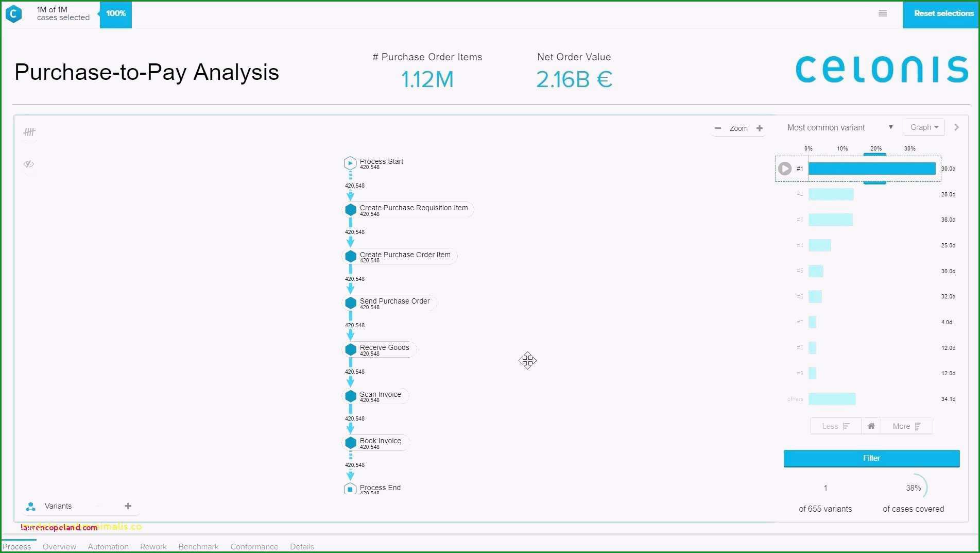Screen dimensions: 980x553
Task: Select the Create Purchase Requisition Item hexagon
Action: (351, 210)
